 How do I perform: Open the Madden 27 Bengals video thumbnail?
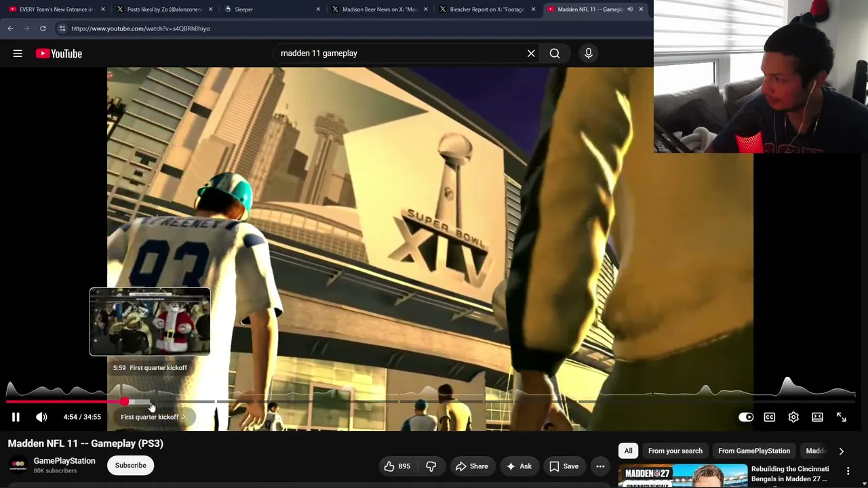point(683,476)
